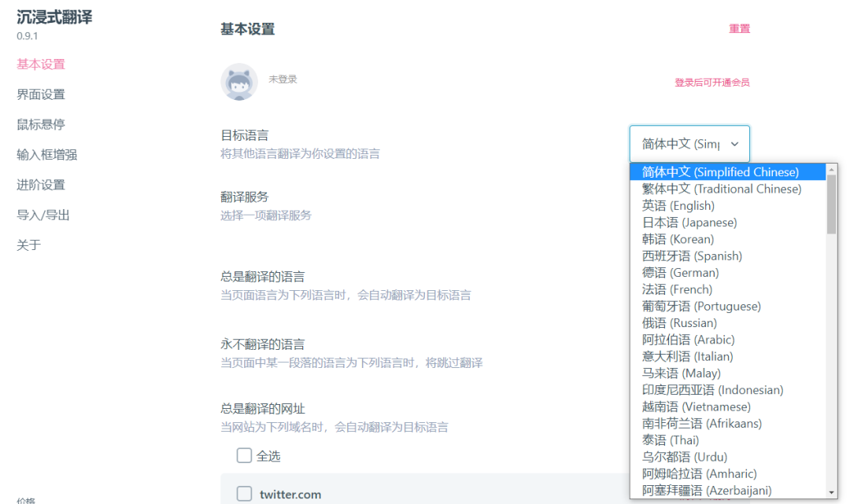Check the twitter.com checkbox
850x504 pixels.
[244, 494]
